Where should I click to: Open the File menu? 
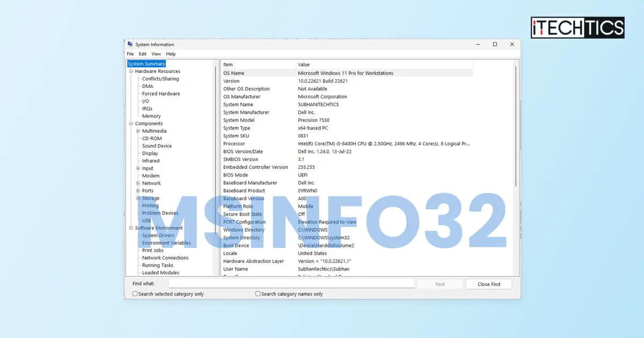pos(130,54)
